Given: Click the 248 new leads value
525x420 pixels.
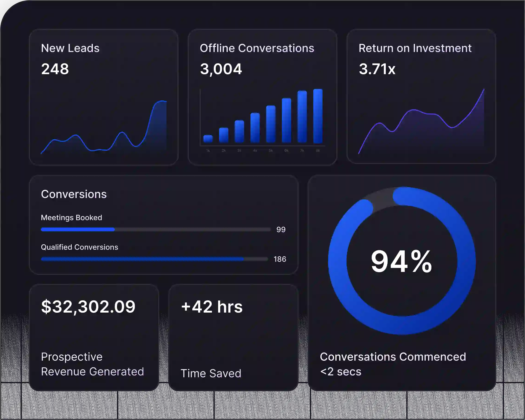Looking at the screenshot, I should pyautogui.click(x=55, y=69).
